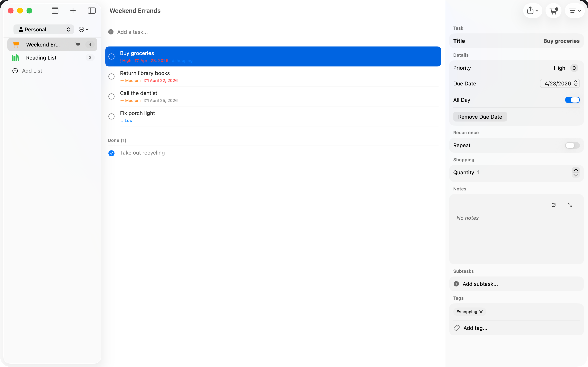Viewport: 588px width, 367px height.
Task: Click the plus icon to create new item
Action: click(73, 11)
